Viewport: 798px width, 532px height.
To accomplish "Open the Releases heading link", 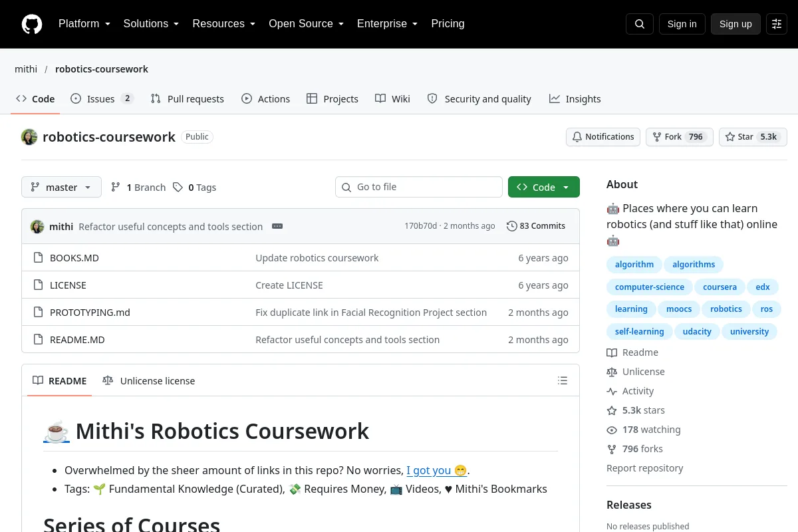I will point(629,505).
